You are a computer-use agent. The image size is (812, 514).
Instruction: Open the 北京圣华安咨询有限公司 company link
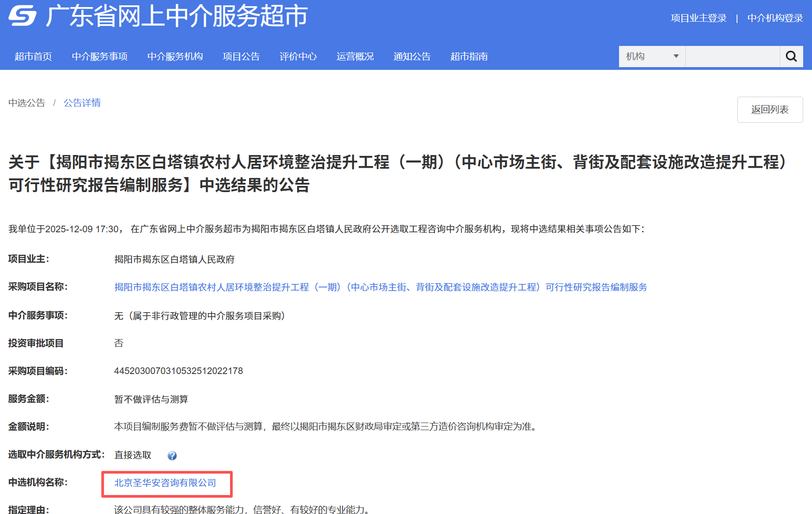[x=165, y=483]
